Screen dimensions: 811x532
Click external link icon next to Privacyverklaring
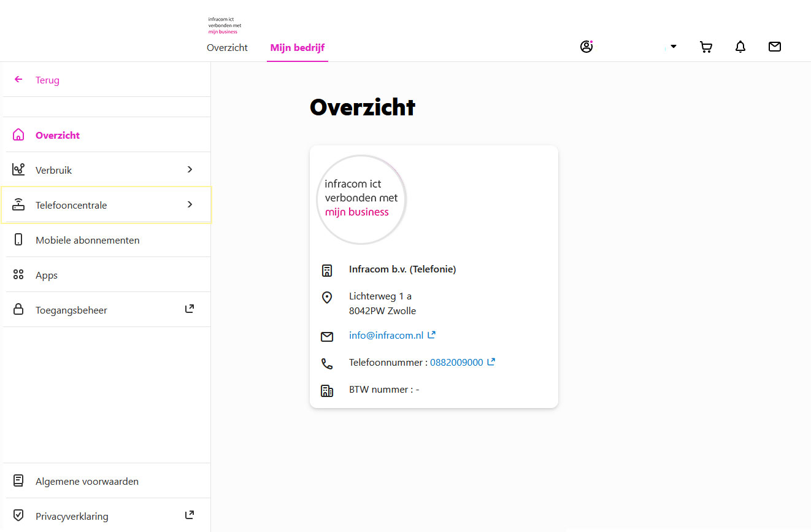190,515
